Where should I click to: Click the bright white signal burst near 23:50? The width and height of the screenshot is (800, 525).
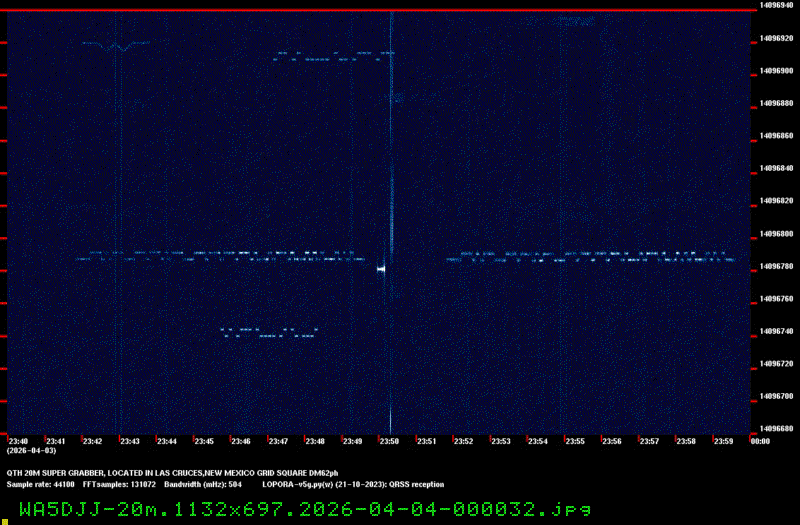[x=381, y=268]
